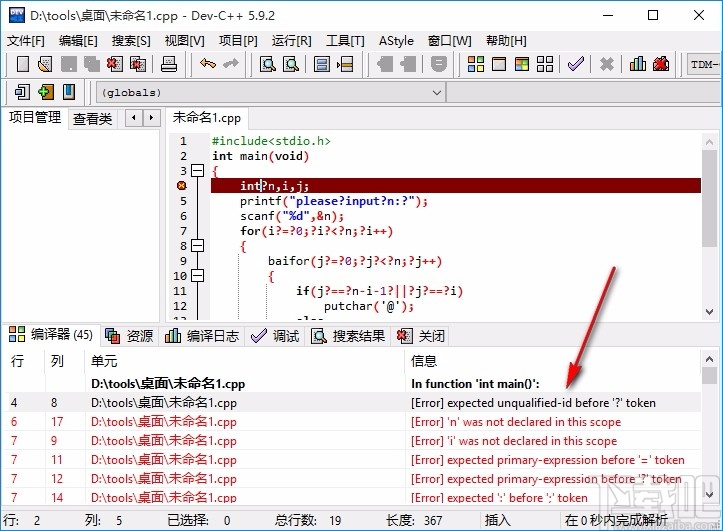Open the 编辑[E] menu
Screen dimensions: 723x531
[x=78, y=41]
